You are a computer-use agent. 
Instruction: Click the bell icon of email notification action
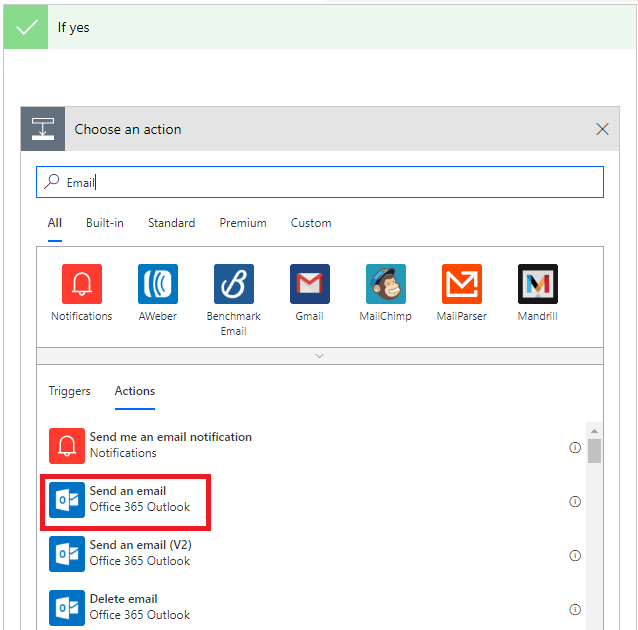tap(67, 446)
